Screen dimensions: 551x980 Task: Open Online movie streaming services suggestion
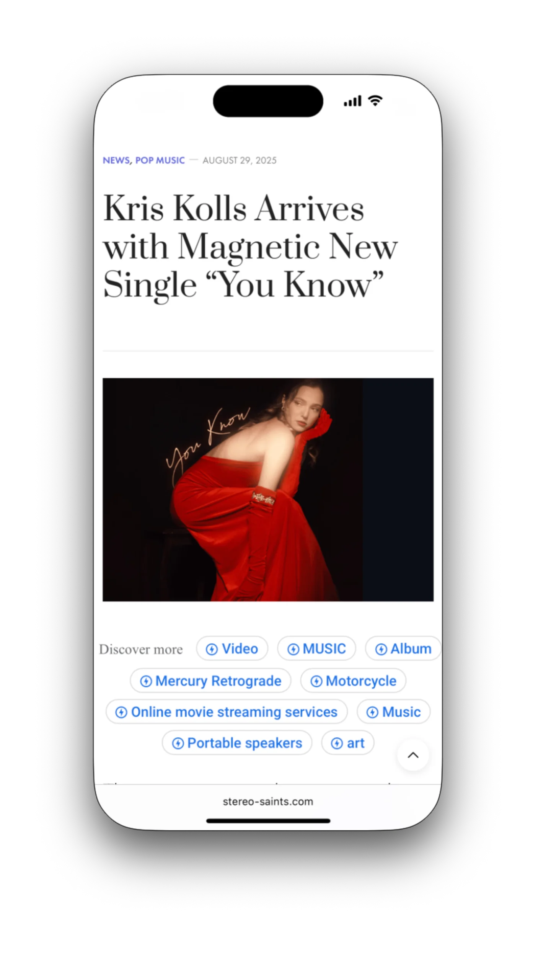click(x=227, y=712)
